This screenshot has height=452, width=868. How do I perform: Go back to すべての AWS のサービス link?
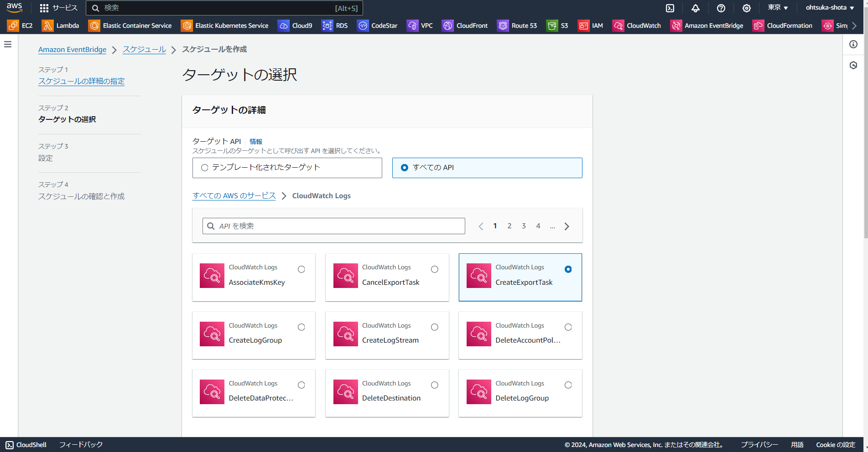click(234, 196)
